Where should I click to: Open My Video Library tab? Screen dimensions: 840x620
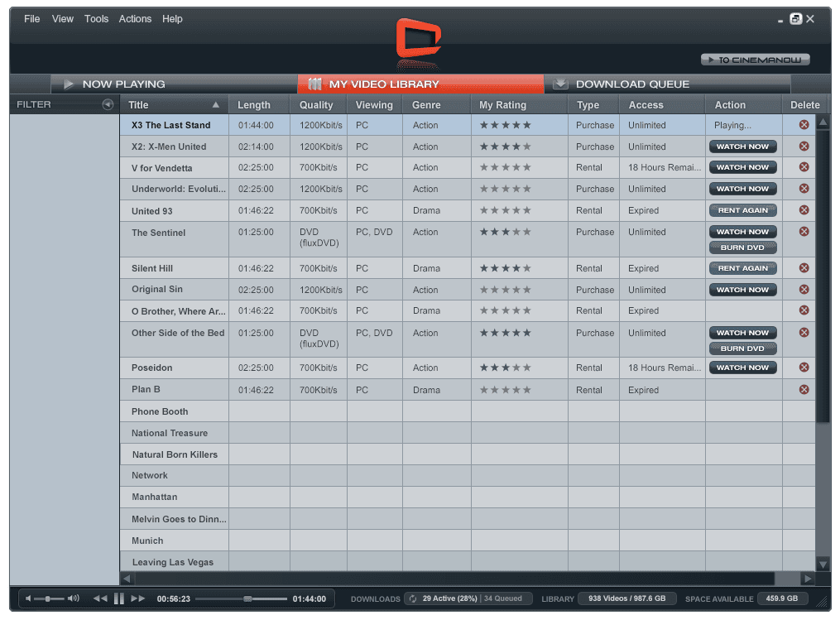(x=420, y=84)
